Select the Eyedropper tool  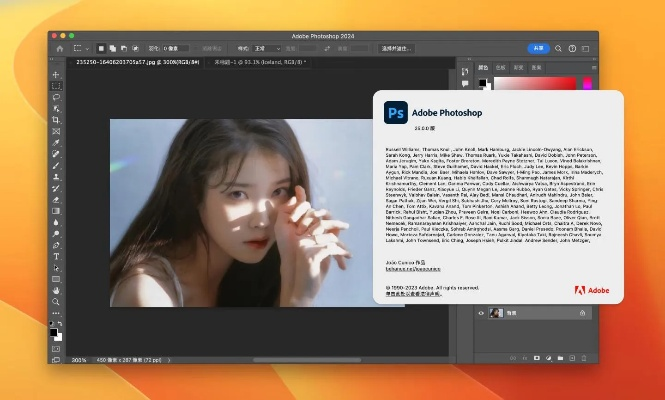tap(56, 143)
